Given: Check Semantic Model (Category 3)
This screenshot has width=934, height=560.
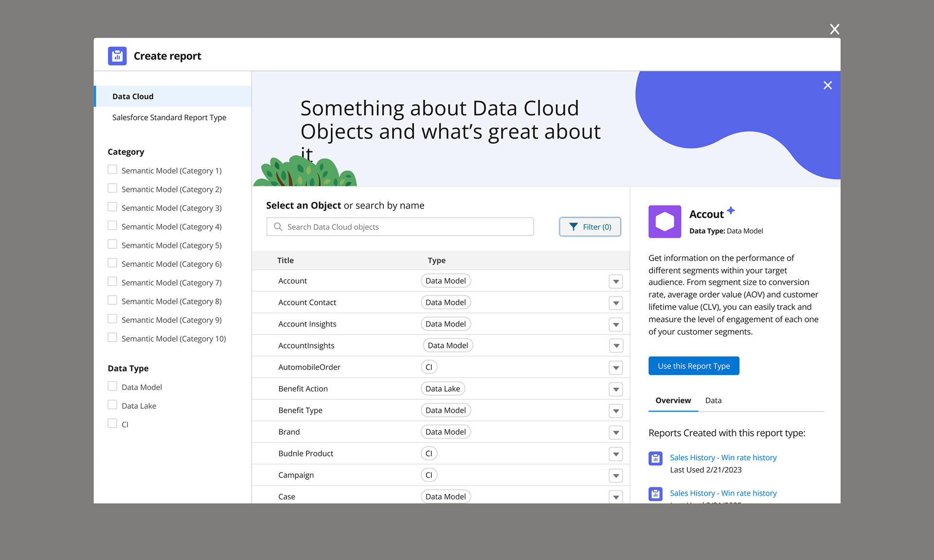Looking at the screenshot, I should (x=112, y=207).
